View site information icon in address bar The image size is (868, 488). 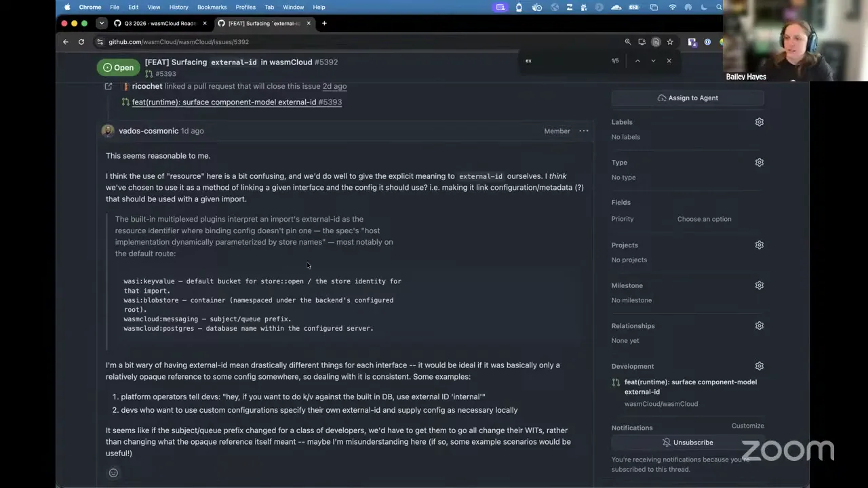[100, 42]
